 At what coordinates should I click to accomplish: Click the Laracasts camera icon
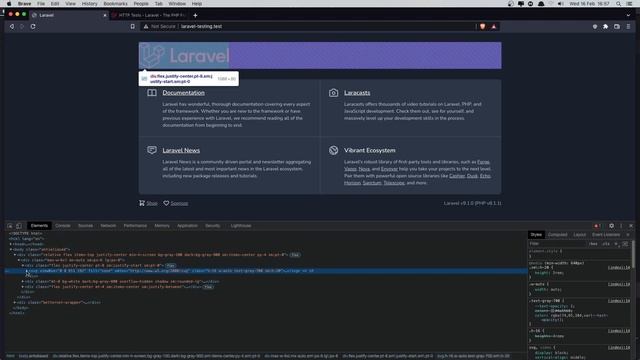point(333,93)
